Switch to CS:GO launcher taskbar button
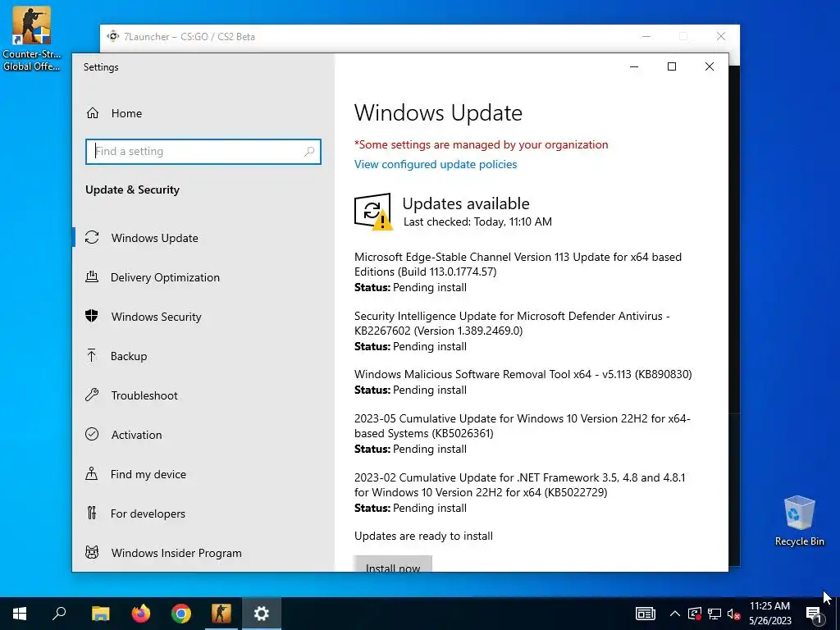The image size is (840, 630). coord(221,614)
